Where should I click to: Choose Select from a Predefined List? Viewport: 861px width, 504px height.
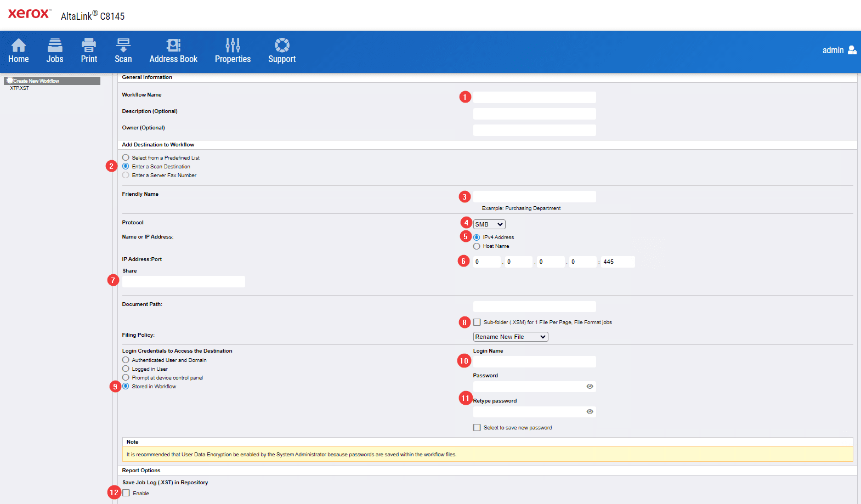[126, 157]
